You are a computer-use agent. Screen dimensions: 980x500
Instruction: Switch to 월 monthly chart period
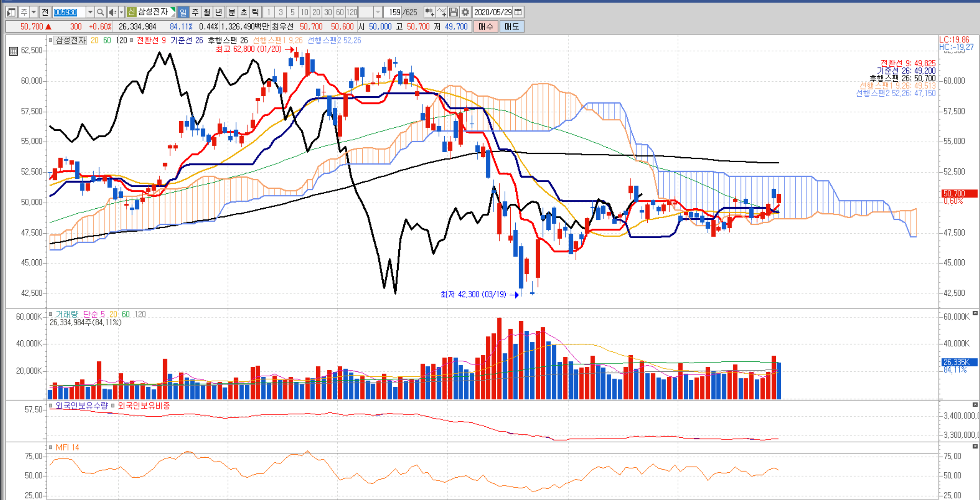click(207, 12)
